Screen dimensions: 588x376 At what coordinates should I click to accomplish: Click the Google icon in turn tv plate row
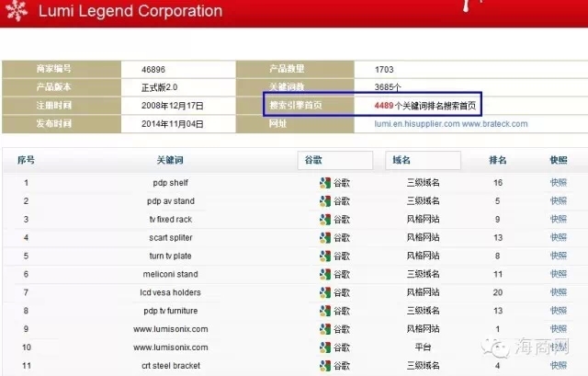pos(324,256)
